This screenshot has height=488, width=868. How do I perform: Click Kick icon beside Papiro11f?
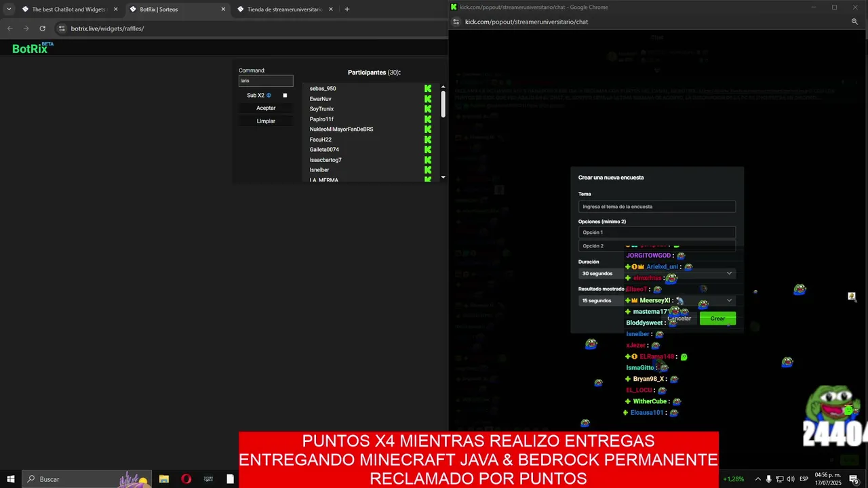428,119
